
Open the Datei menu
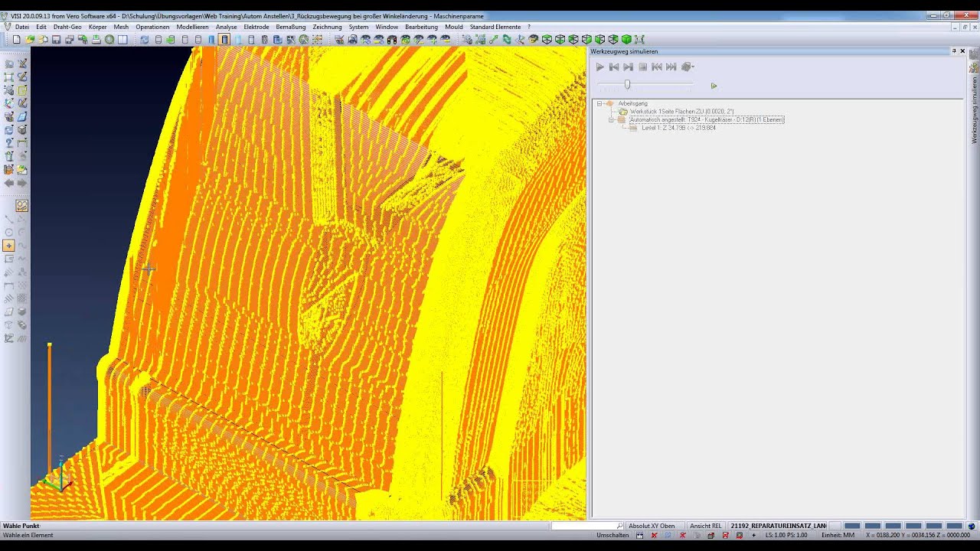22,27
